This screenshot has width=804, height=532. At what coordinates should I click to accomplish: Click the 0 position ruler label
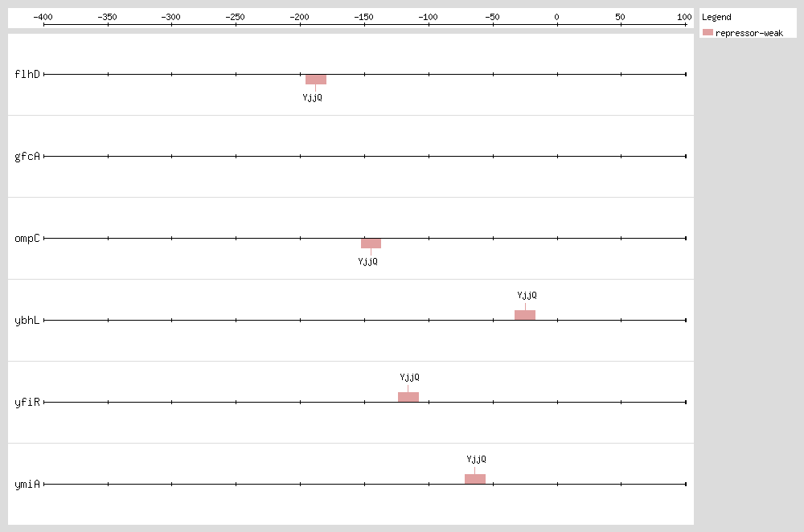coord(557,17)
